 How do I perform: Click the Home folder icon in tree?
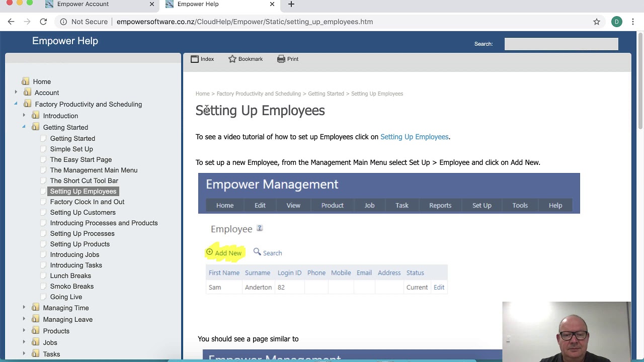[25, 81]
